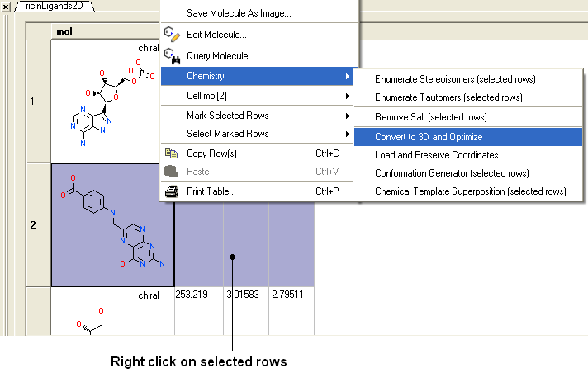Click Remove Salt for selected rows

pos(430,117)
